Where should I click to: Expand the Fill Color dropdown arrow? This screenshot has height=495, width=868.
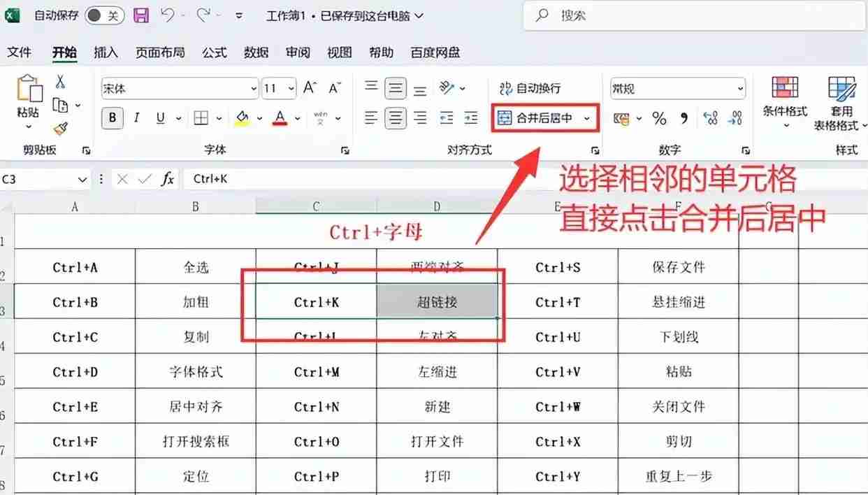(x=259, y=119)
